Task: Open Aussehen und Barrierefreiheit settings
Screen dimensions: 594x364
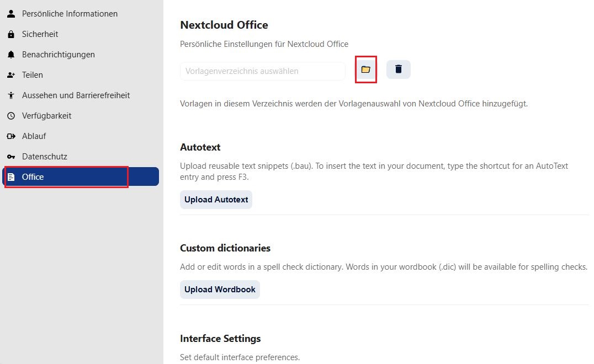Action: [x=76, y=95]
